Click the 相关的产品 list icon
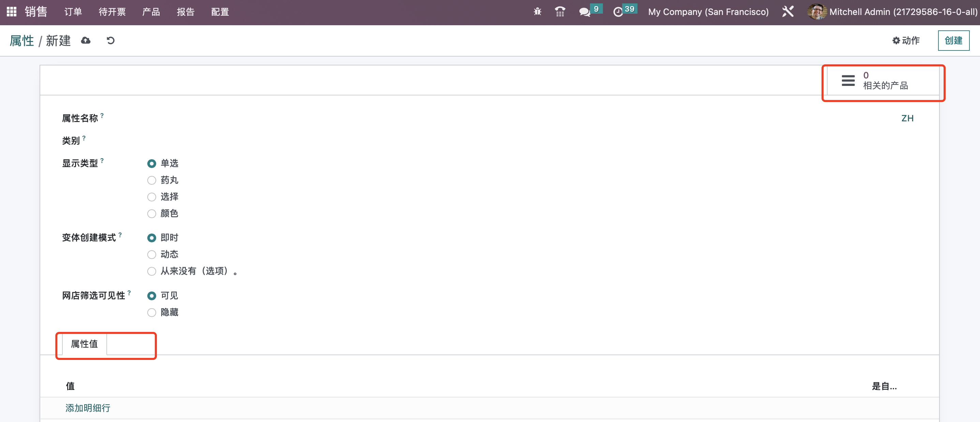This screenshot has height=422, width=980. (848, 80)
